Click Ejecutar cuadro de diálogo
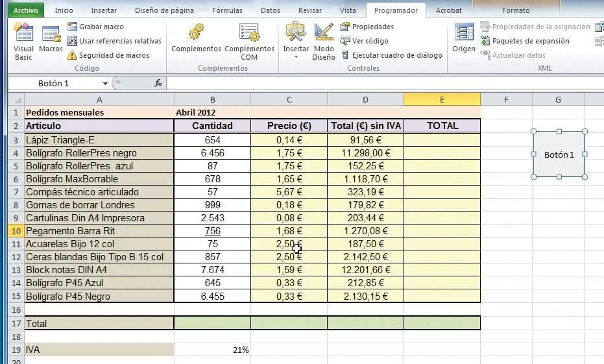Image resolution: width=604 pixels, height=364 pixels. pyautogui.click(x=396, y=55)
